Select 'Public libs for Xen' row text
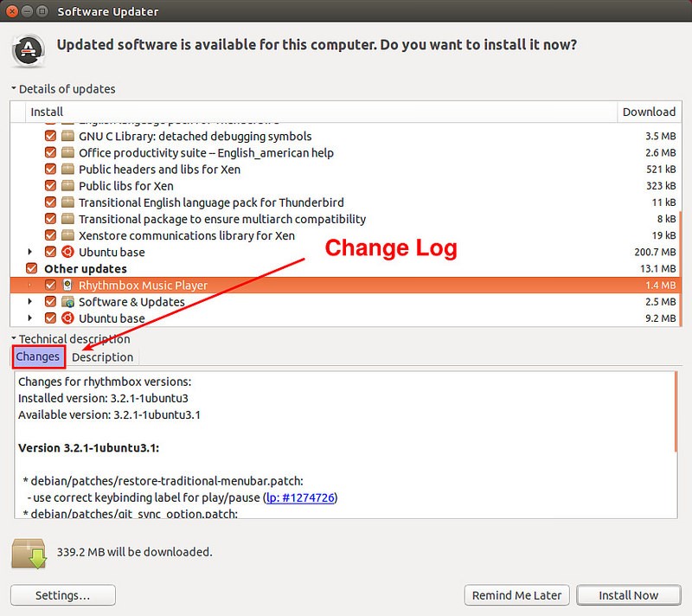Viewport: 692px width, 616px height. 125,186
